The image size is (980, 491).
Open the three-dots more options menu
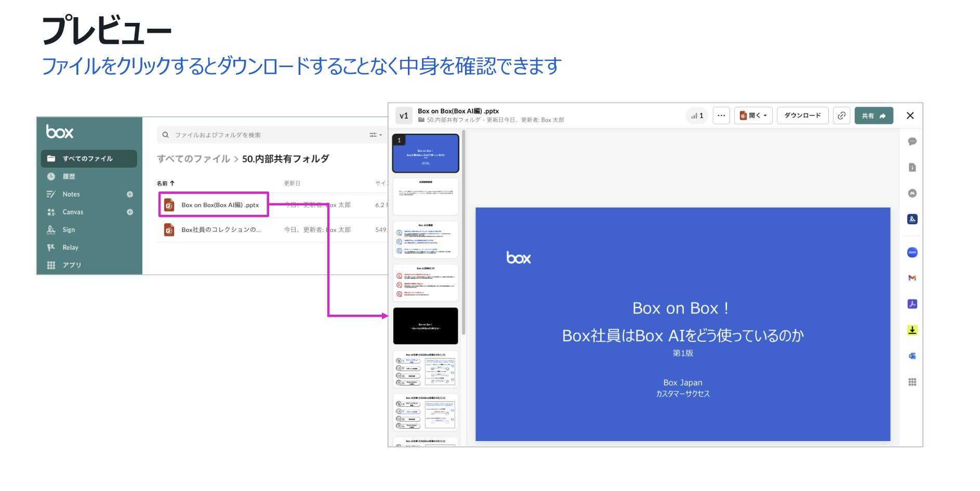tap(721, 115)
